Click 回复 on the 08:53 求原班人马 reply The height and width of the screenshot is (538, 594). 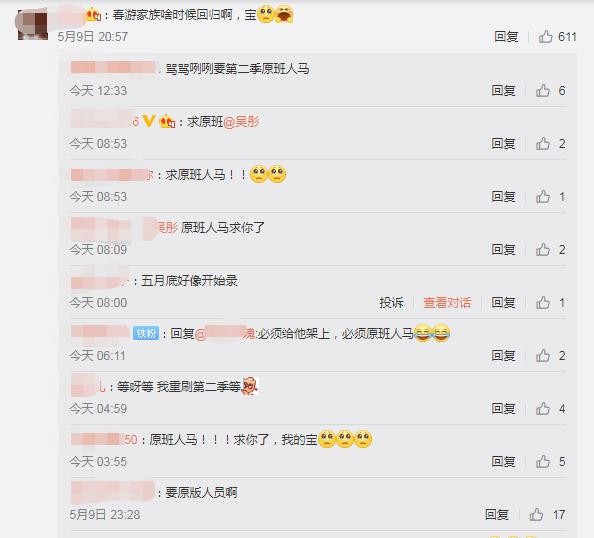click(x=503, y=196)
